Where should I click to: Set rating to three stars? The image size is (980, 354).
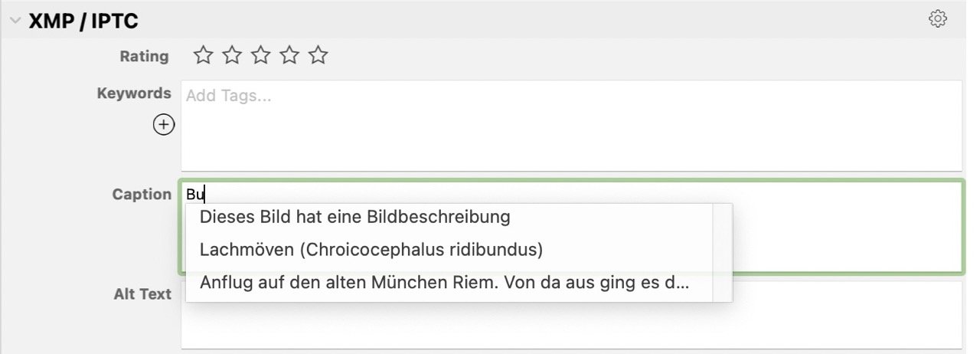pos(261,55)
